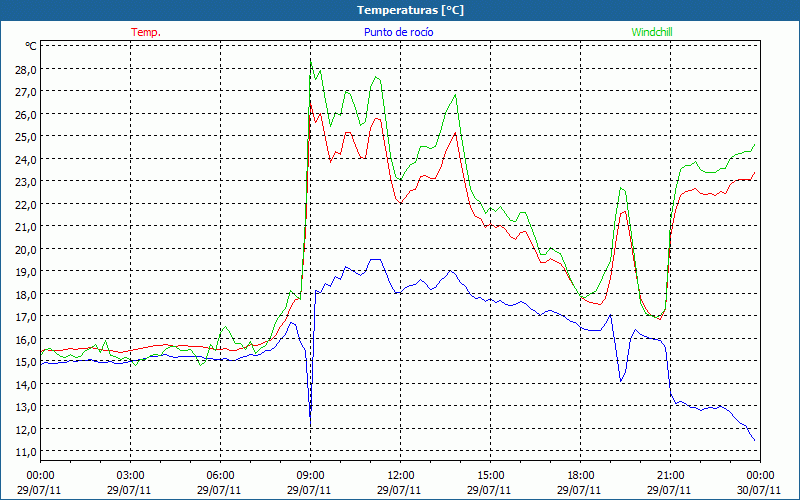Select the red 'Temp.' legend label

coord(146,32)
